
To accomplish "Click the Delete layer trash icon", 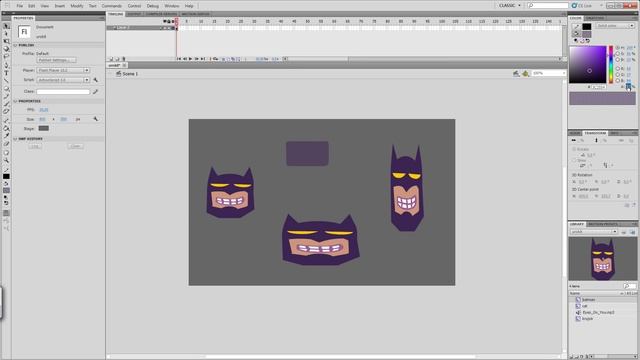I will click(x=124, y=59).
